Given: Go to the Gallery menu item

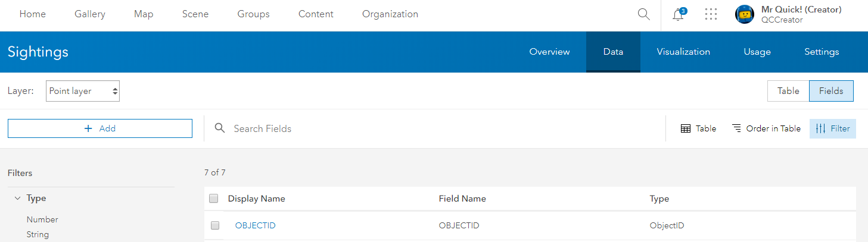Looking at the screenshot, I should pos(90,14).
